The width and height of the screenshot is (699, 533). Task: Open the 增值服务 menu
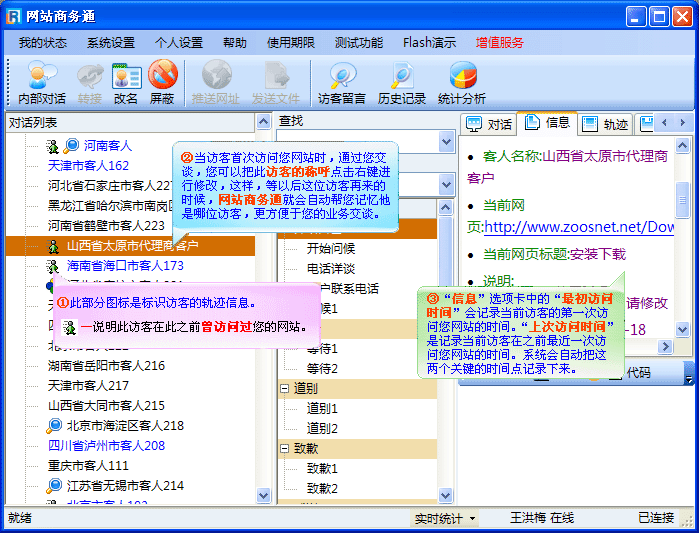[x=500, y=43]
